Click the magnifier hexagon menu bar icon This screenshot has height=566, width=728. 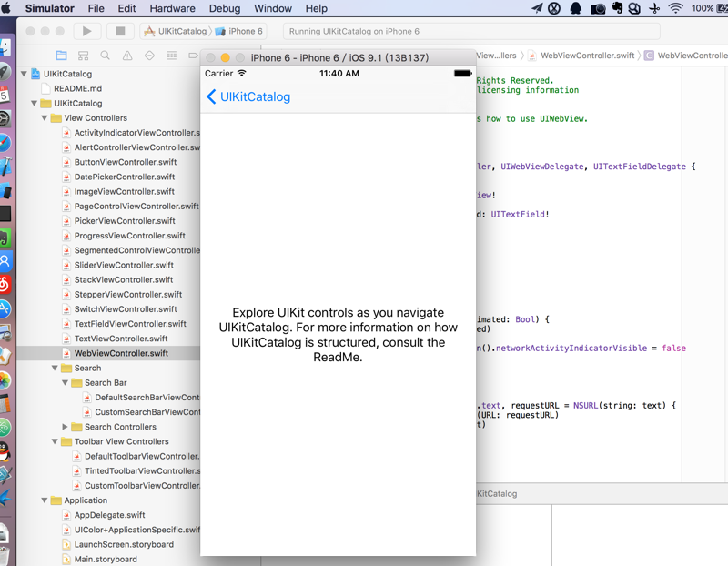click(x=634, y=8)
